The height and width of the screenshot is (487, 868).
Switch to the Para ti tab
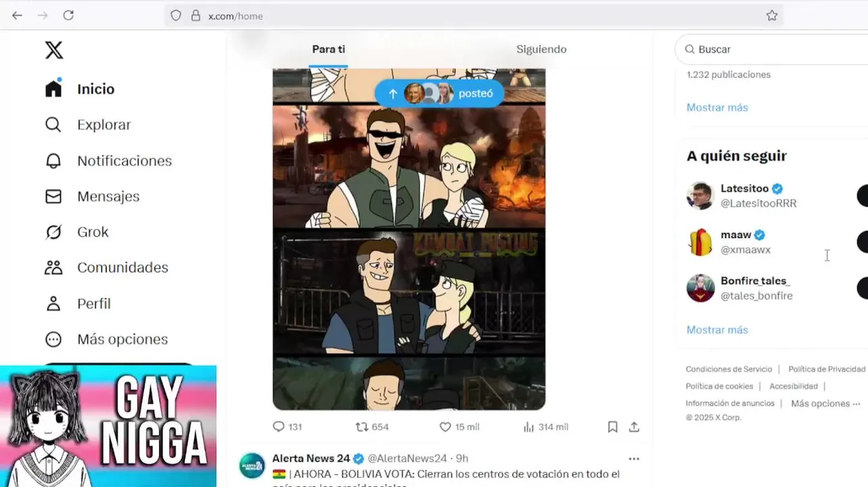(329, 49)
